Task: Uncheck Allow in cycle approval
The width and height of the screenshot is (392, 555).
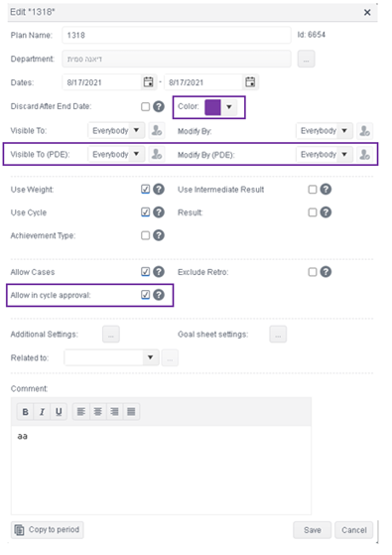Action: [x=146, y=295]
